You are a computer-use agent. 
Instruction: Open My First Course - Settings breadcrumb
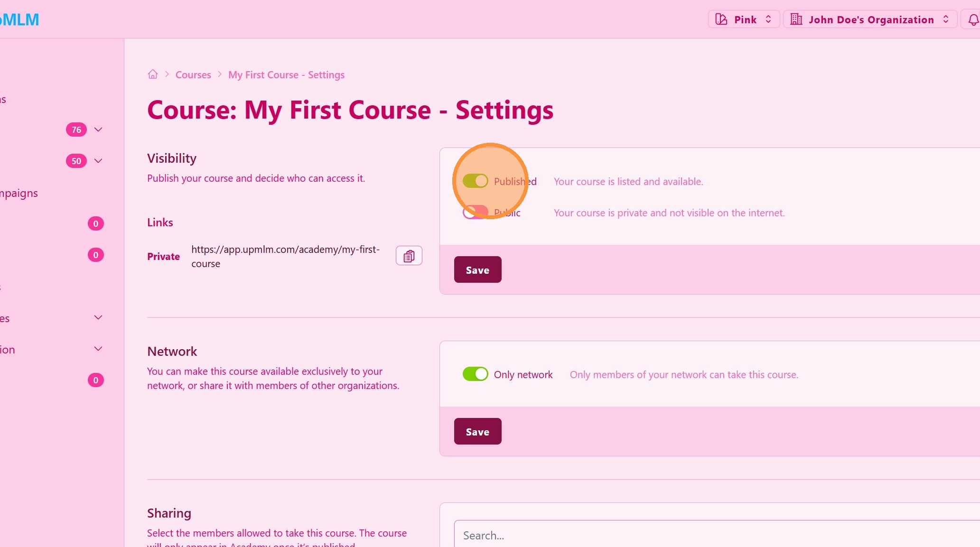tap(286, 75)
